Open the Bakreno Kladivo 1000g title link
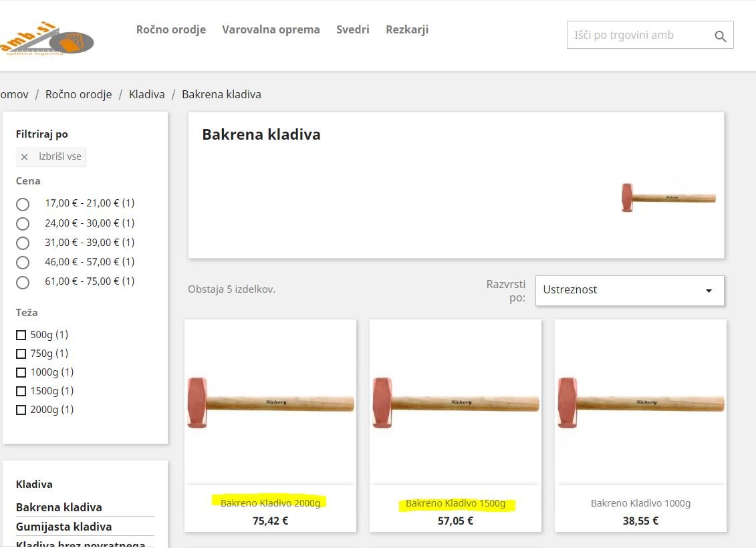Image resolution: width=756 pixels, height=548 pixels. pyautogui.click(x=641, y=503)
